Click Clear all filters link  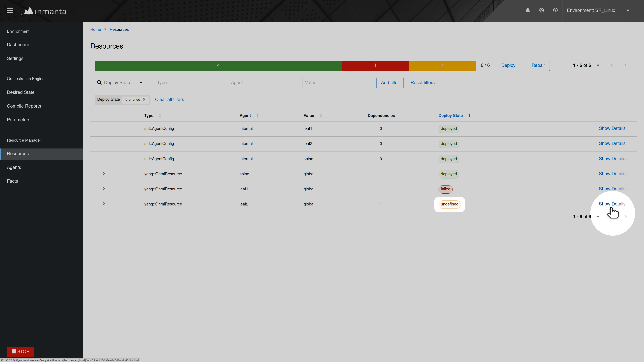[170, 99]
